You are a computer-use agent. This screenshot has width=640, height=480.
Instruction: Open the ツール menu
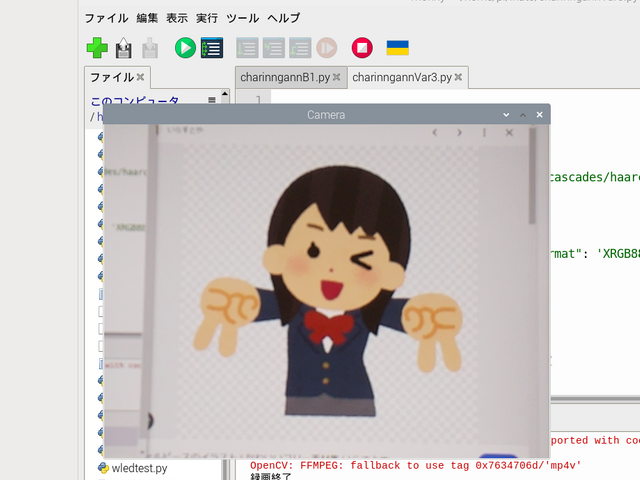point(242,18)
